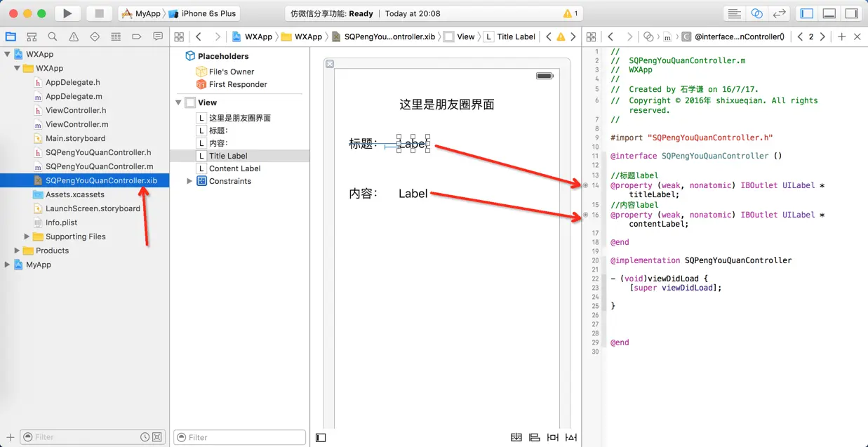868x447 pixels.
Task: Click the View jump bar segment
Action: pos(459,37)
